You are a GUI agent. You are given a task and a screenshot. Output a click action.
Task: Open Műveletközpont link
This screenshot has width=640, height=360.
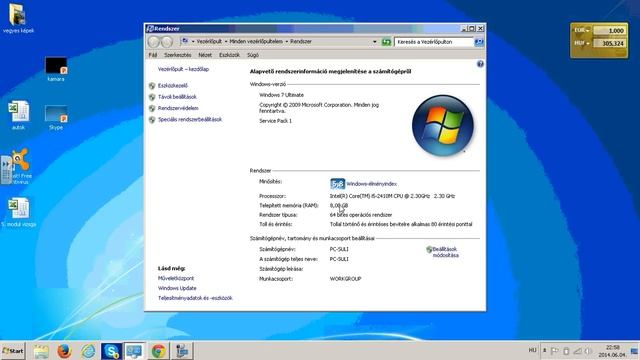pos(176,278)
